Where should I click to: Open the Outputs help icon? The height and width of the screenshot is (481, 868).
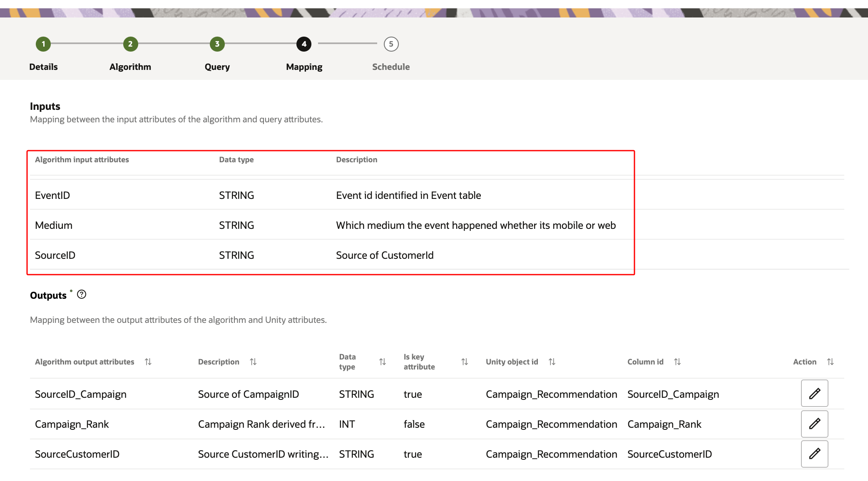(82, 295)
